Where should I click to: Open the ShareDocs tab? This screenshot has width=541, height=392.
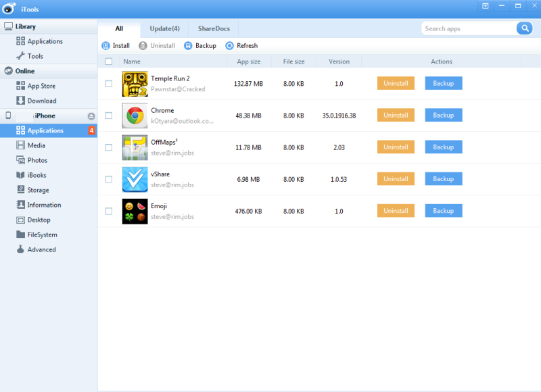click(x=214, y=28)
